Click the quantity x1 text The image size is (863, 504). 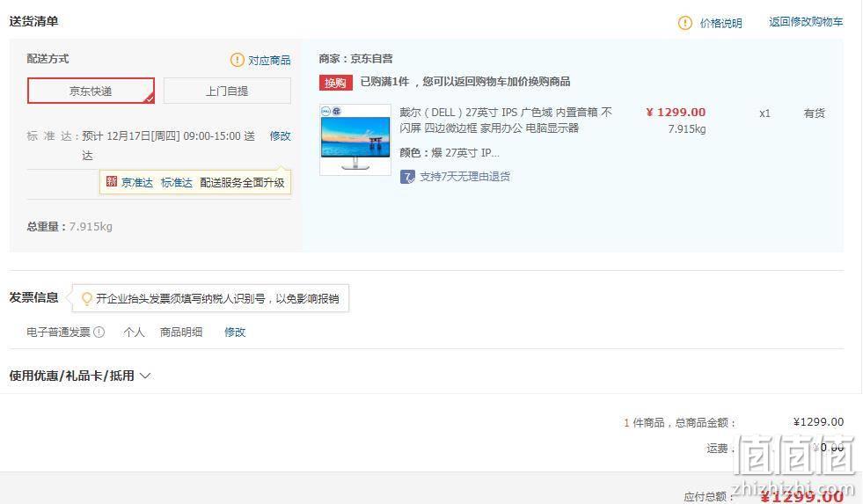(764, 113)
